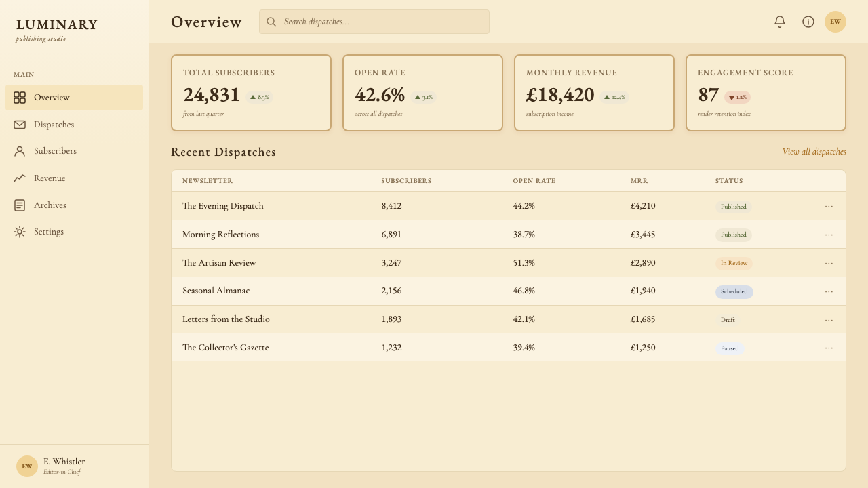Viewport: 868px width, 488px height.
Task: Sort by MRR column header
Action: (x=639, y=181)
